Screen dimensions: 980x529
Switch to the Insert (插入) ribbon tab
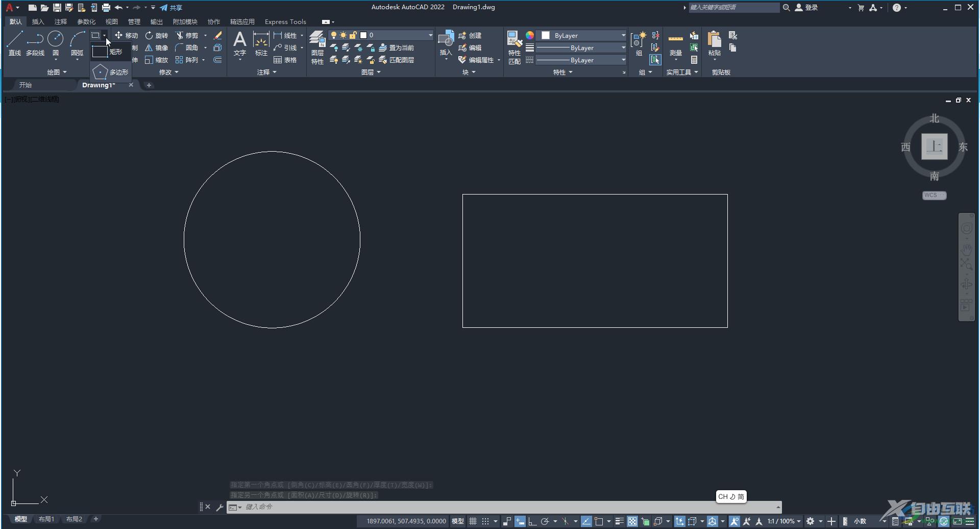click(x=38, y=21)
